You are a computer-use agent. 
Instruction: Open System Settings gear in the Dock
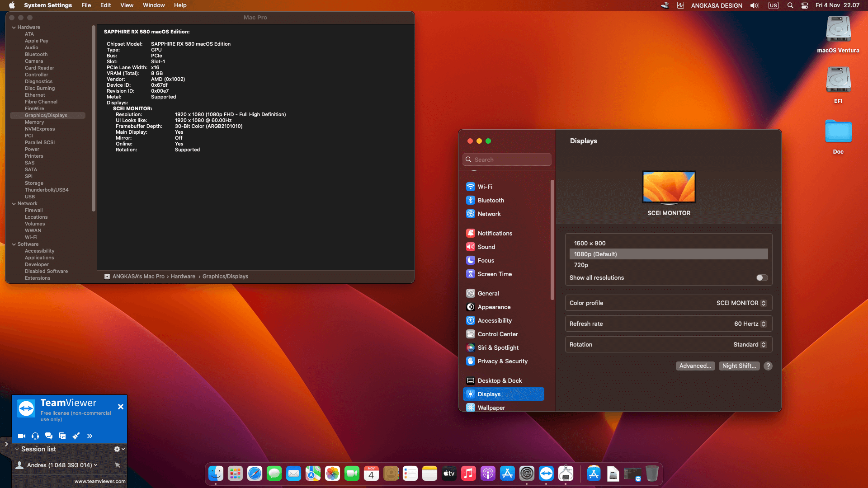pos(527,474)
